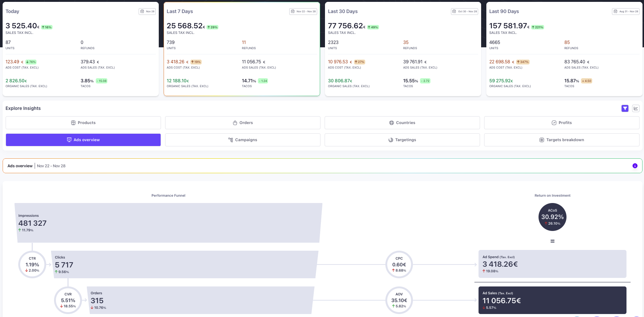The image size is (644, 317).
Task: Click the Targetings spiral icon
Action: click(391, 140)
